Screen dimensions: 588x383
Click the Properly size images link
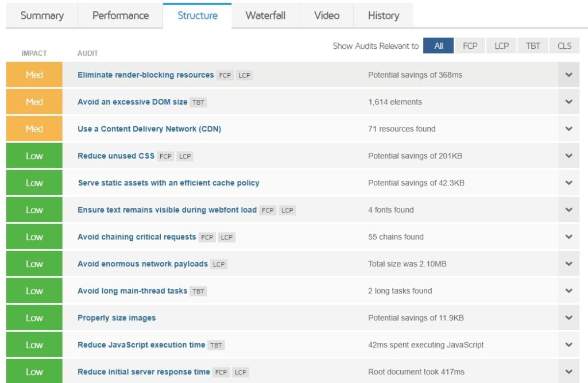117,318
